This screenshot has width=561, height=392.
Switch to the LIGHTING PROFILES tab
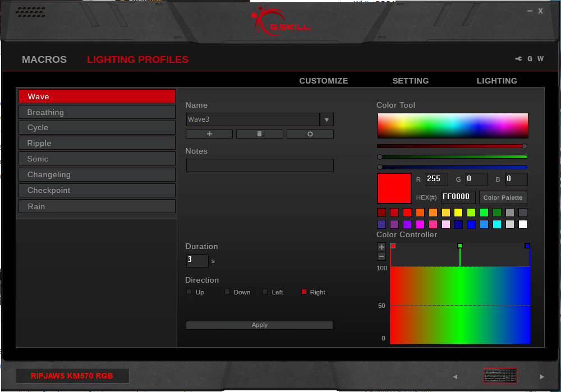138,59
